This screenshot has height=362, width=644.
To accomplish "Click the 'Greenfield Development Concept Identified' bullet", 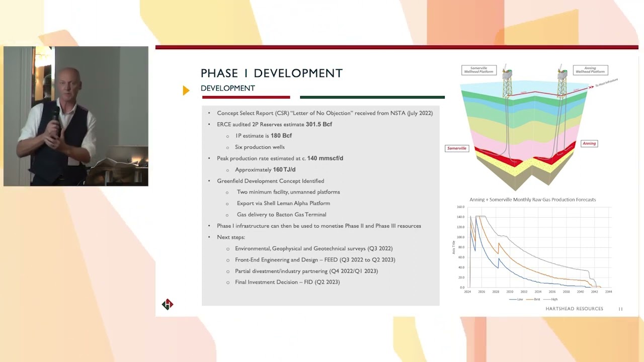I will 270,181.
